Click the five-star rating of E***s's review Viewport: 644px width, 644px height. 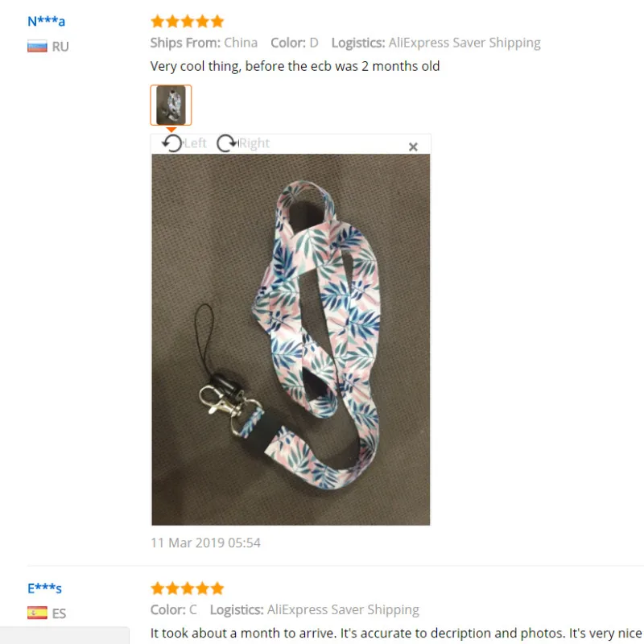coord(188,588)
